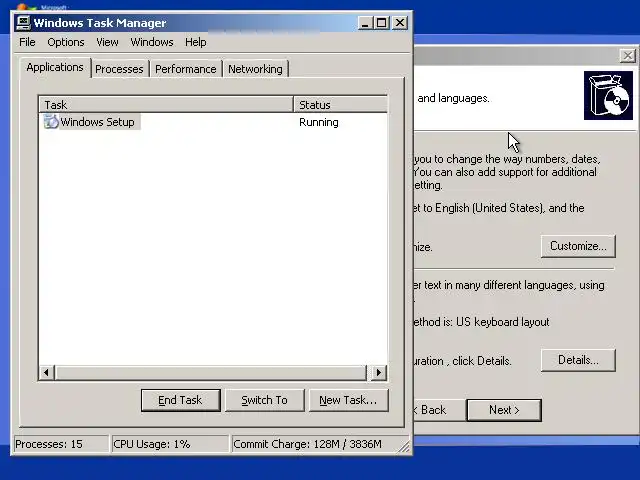Select the Windows Setup task row

pyautogui.click(x=213, y=122)
